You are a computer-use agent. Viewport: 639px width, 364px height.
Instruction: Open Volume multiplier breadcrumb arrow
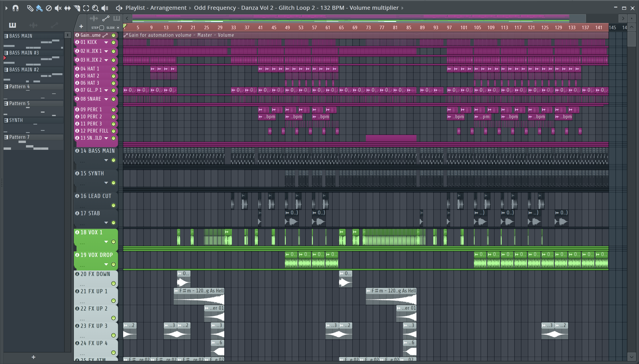[402, 8]
